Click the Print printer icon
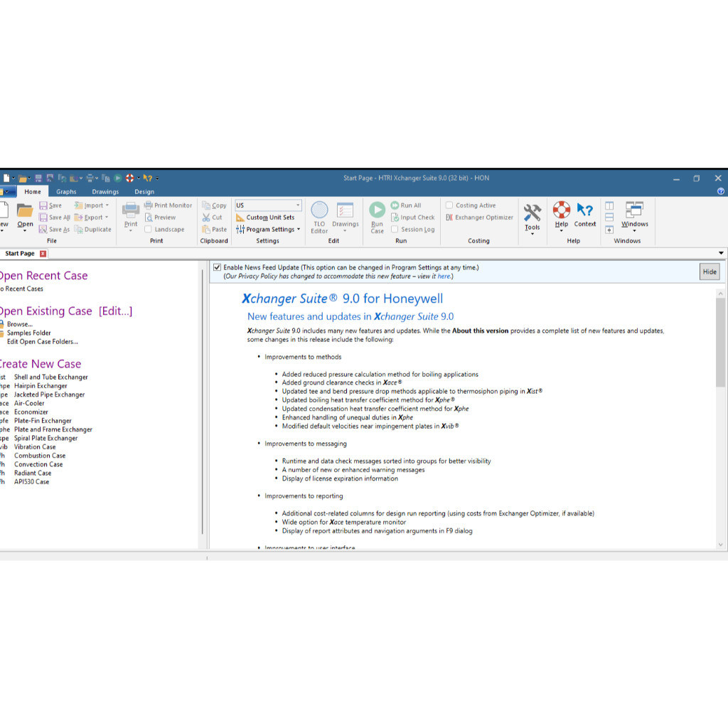728x728 pixels. click(131, 210)
